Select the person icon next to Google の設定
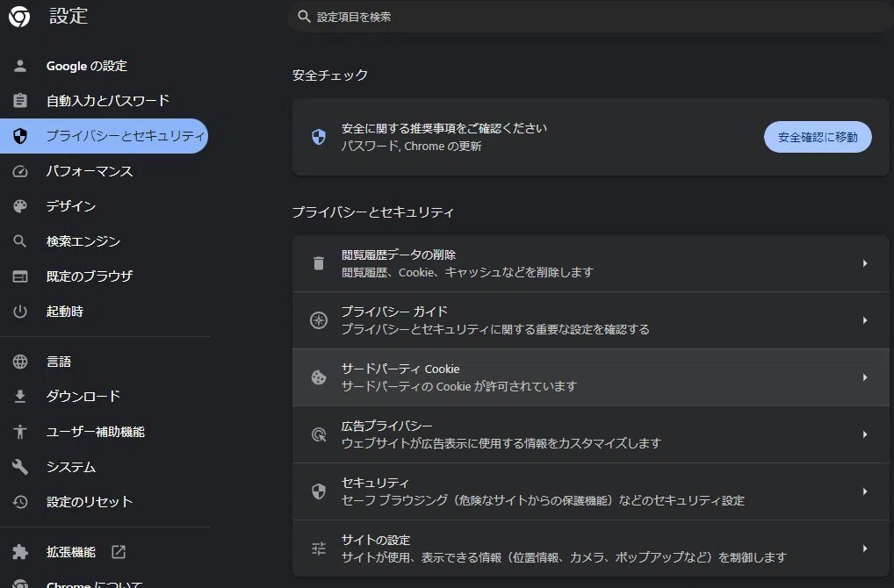This screenshot has width=894, height=588. click(x=19, y=66)
